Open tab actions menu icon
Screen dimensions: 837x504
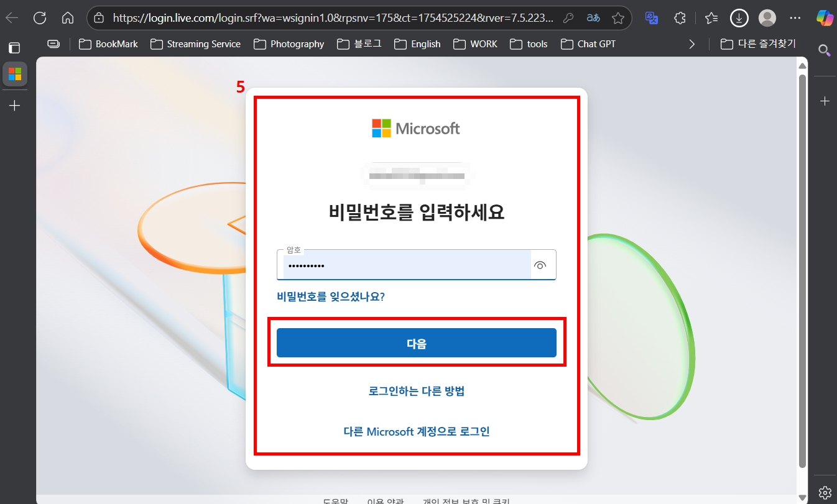[x=14, y=48]
